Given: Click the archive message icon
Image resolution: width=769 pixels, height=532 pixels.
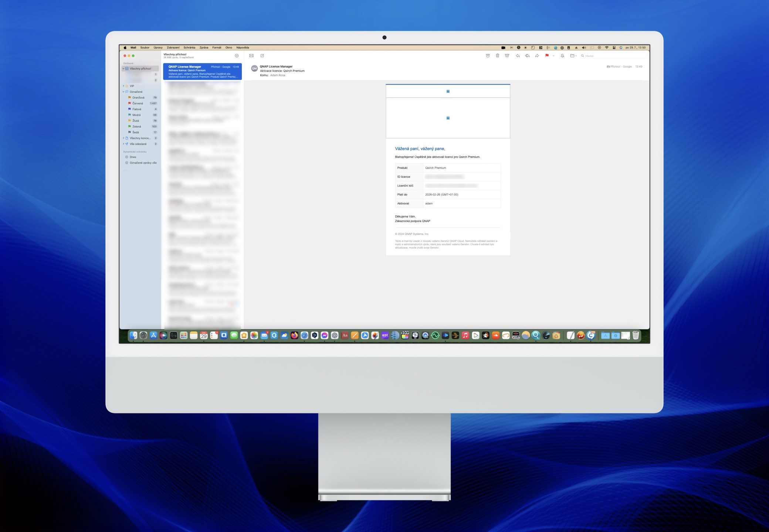Looking at the screenshot, I should (488, 56).
